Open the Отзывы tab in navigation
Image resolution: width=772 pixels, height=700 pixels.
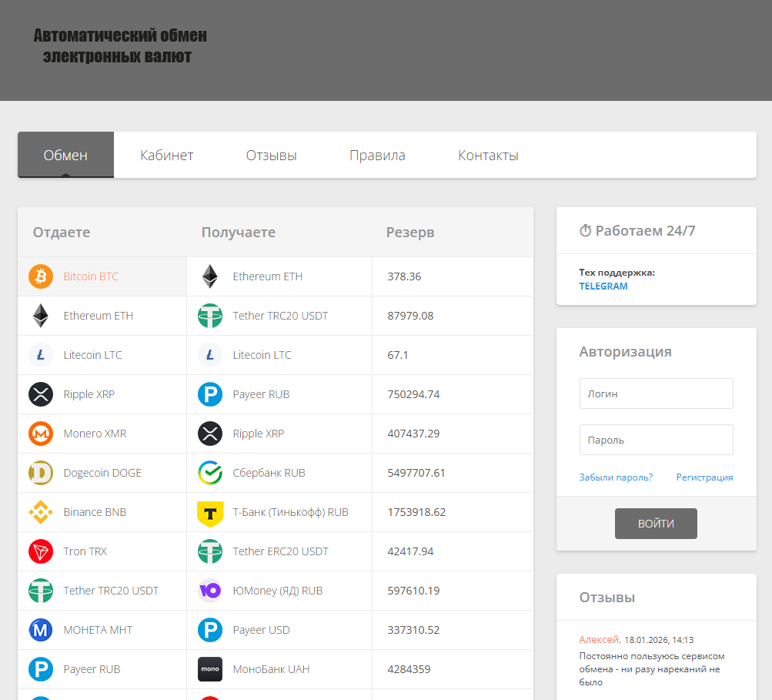pos(271,156)
